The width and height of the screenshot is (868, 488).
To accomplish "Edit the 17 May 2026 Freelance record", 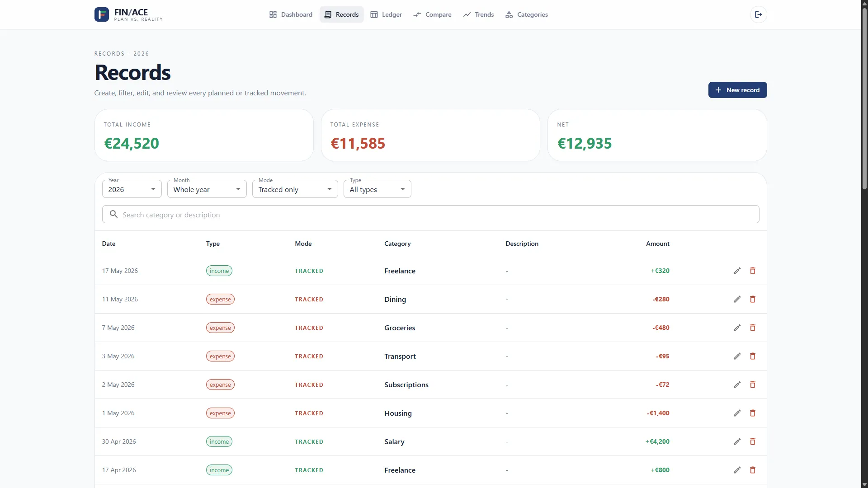I will 737,271.
